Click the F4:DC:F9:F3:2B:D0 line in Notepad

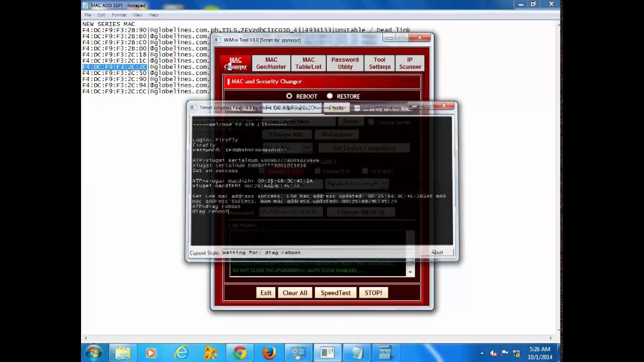(x=145, y=48)
